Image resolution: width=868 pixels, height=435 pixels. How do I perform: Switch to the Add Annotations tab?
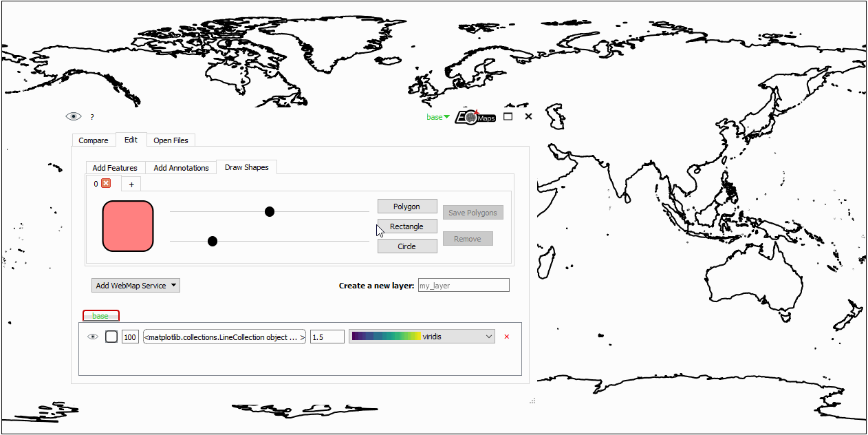[181, 168]
